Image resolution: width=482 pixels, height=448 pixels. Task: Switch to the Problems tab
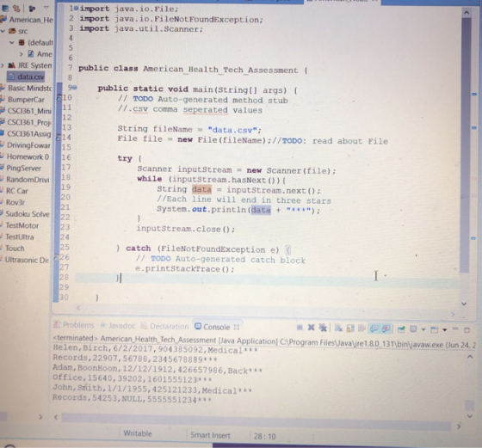[74, 325]
